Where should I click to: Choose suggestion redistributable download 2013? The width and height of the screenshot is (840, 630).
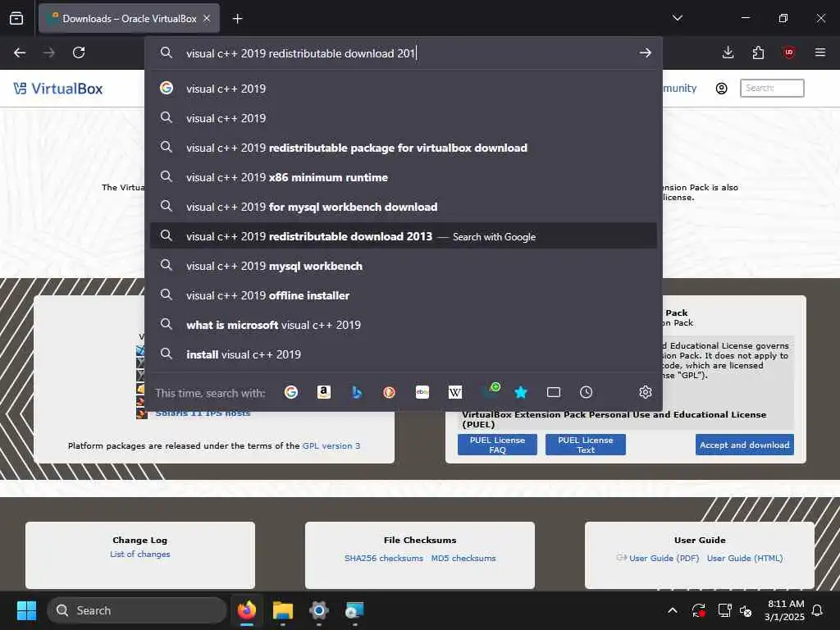[x=404, y=236]
